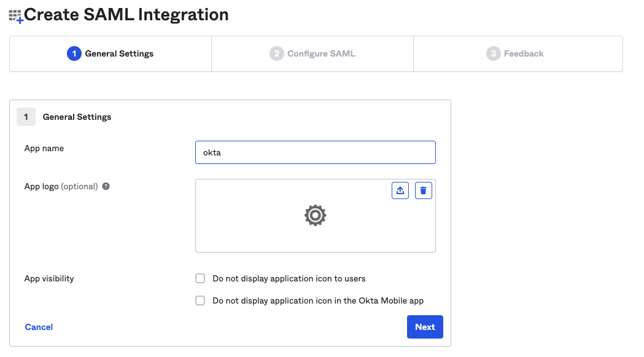
Task: Click the App visibility label text
Action: [x=49, y=278]
